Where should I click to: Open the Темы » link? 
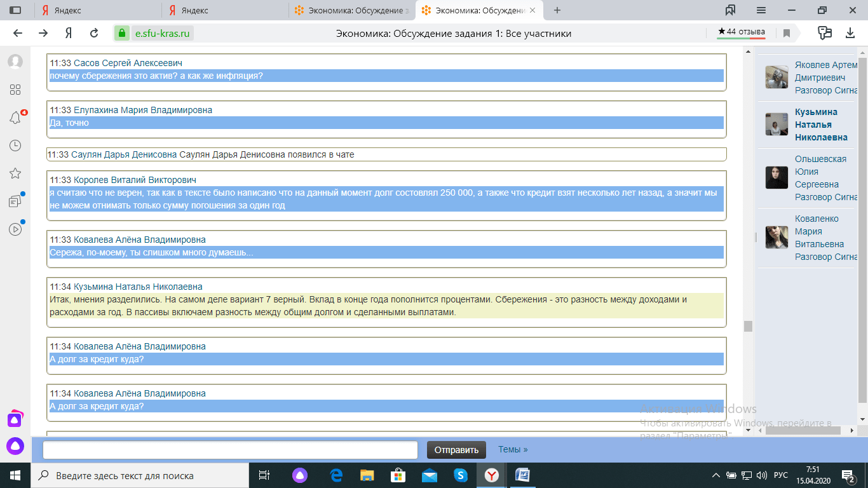[x=513, y=449]
